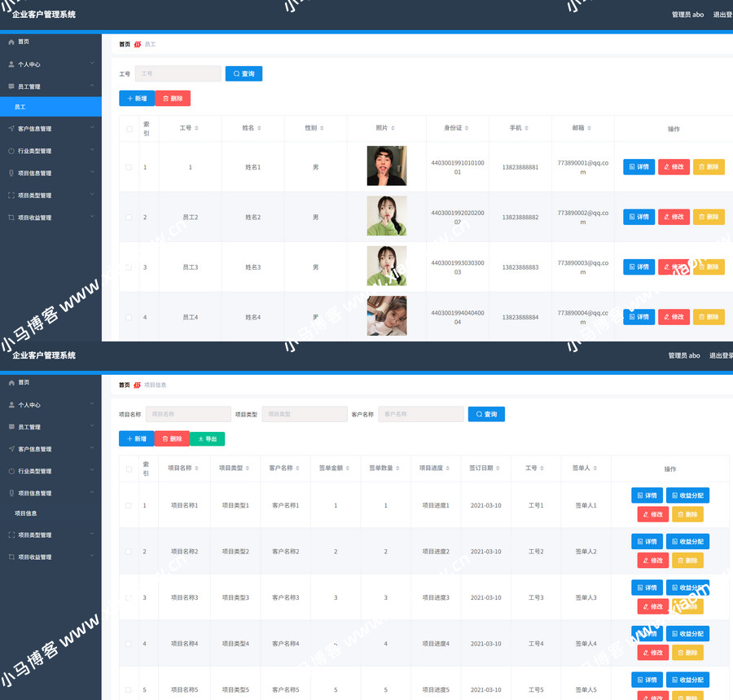Tick the checkbox for the 姓名2 row
This screenshot has width=733, height=700.
click(x=129, y=218)
